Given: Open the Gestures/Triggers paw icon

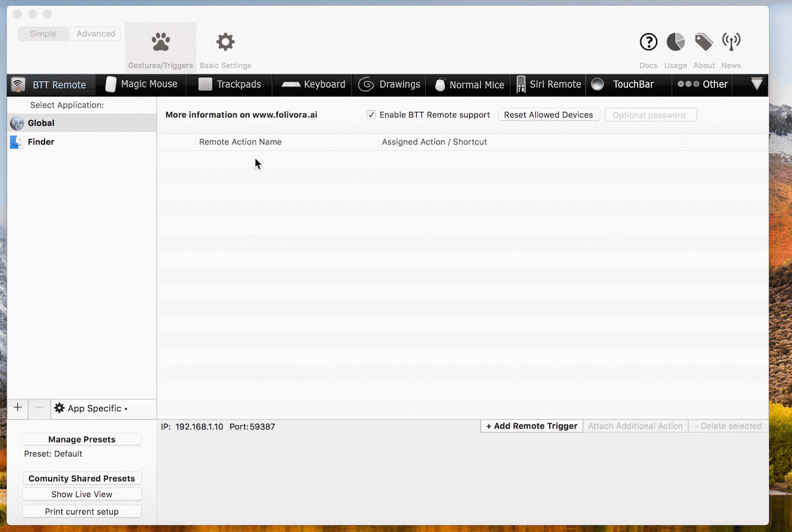Looking at the screenshot, I should point(161,42).
